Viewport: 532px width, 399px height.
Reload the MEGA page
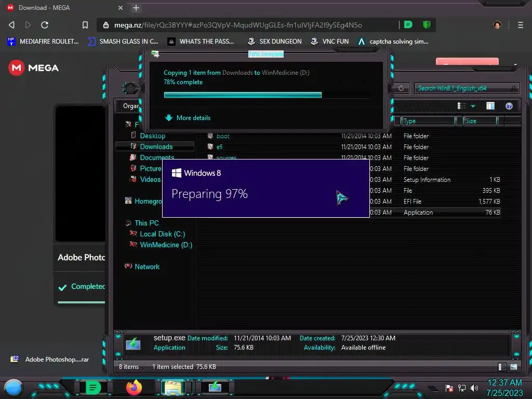point(45,25)
